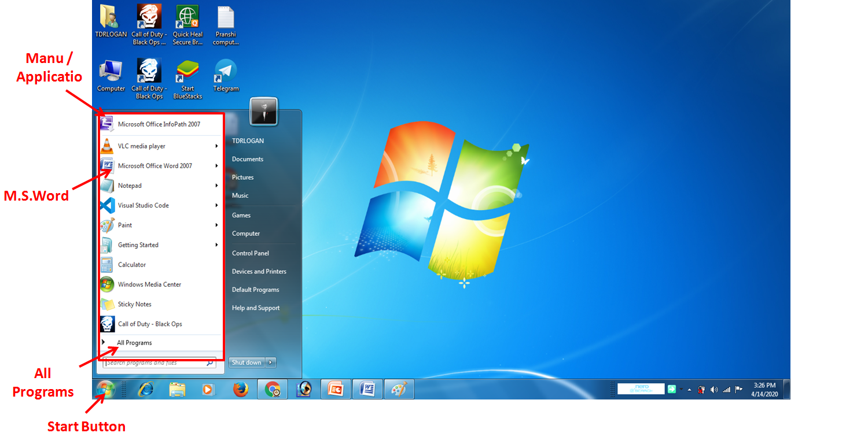Viewport: 868px width, 444px height.
Task: Click the battery power icon in system tray
Action: click(701, 390)
